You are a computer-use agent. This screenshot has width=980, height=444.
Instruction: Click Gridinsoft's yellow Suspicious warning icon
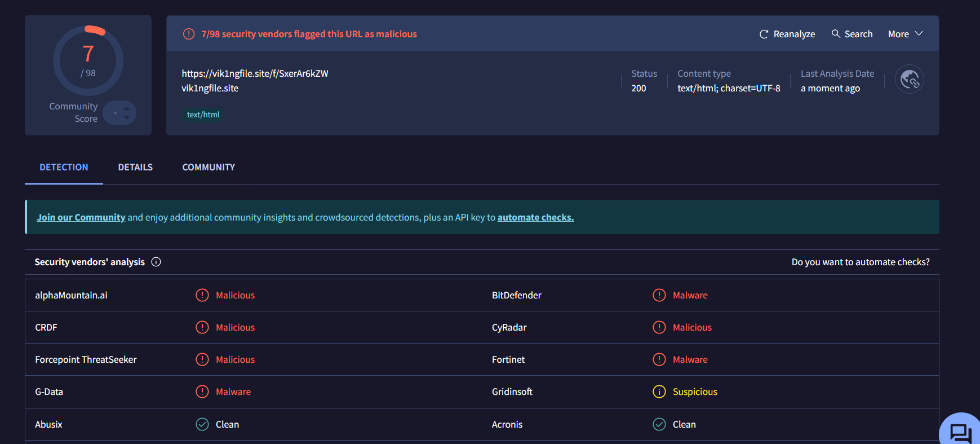tap(659, 392)
